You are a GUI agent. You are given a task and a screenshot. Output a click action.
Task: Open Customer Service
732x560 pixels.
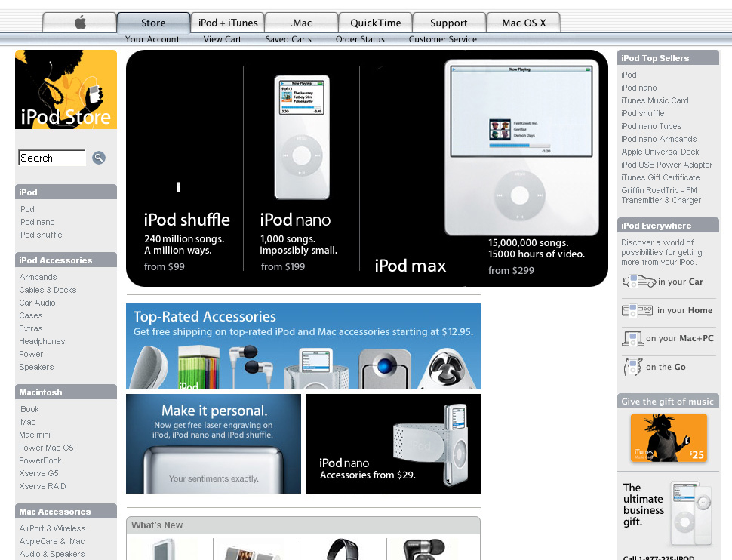coord(442,39)
